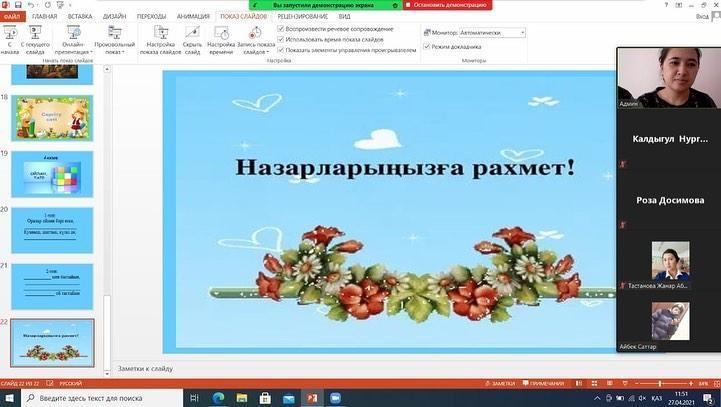Click the Заметки button in status bar

pyautogui.click(x=501, y=383)
